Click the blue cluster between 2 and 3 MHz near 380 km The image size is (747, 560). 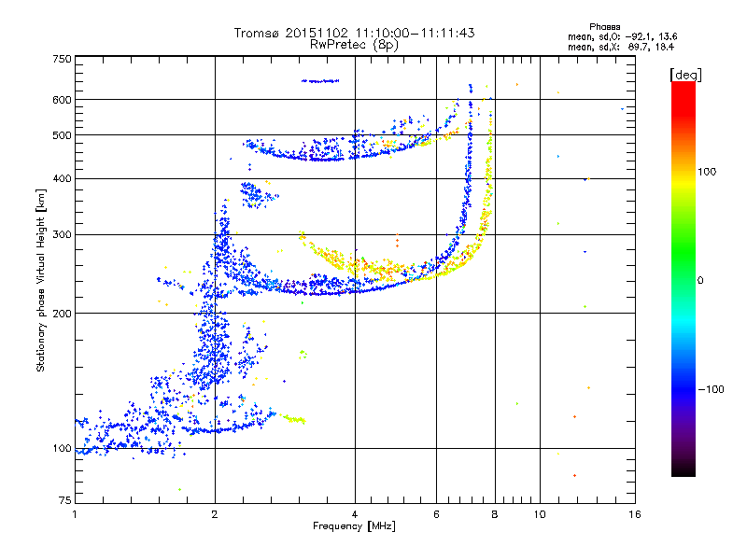(258, 194)
